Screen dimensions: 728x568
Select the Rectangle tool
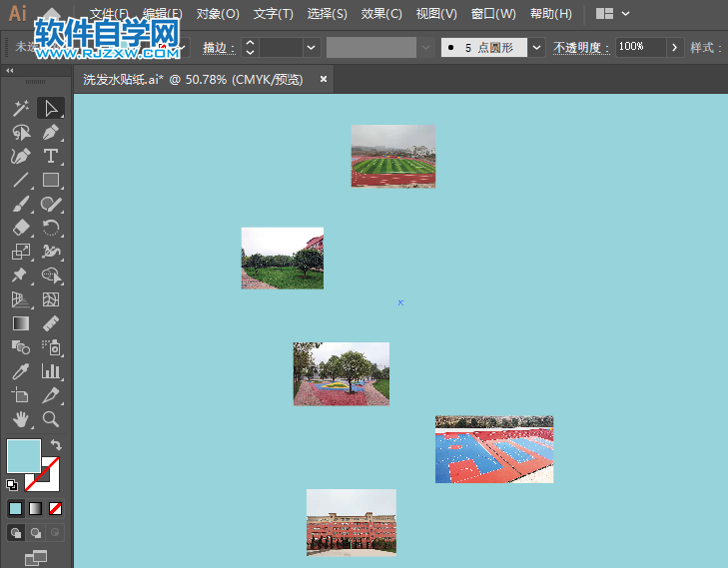(x=51, y=180)
